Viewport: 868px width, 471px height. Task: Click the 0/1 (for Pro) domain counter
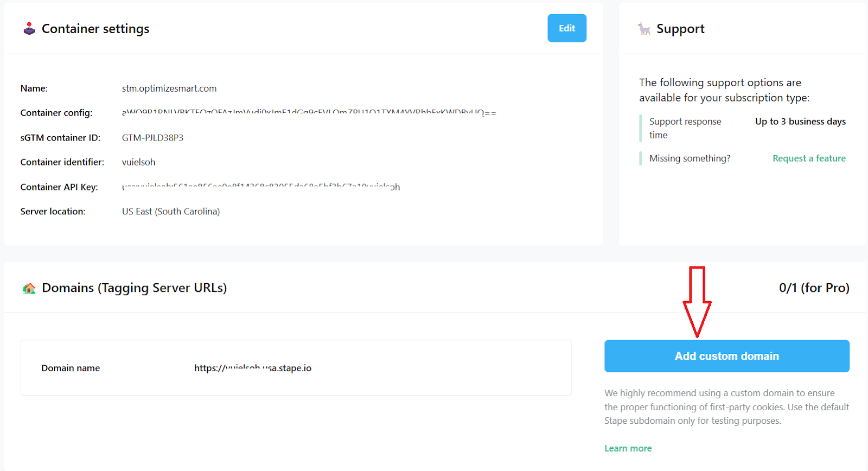tap(814, 288)
